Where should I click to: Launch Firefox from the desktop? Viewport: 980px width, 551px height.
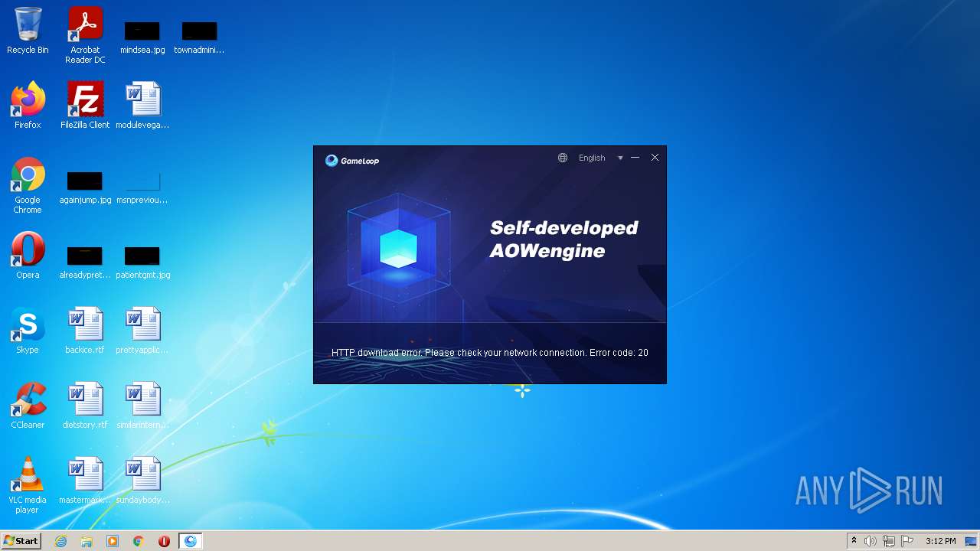28,106
